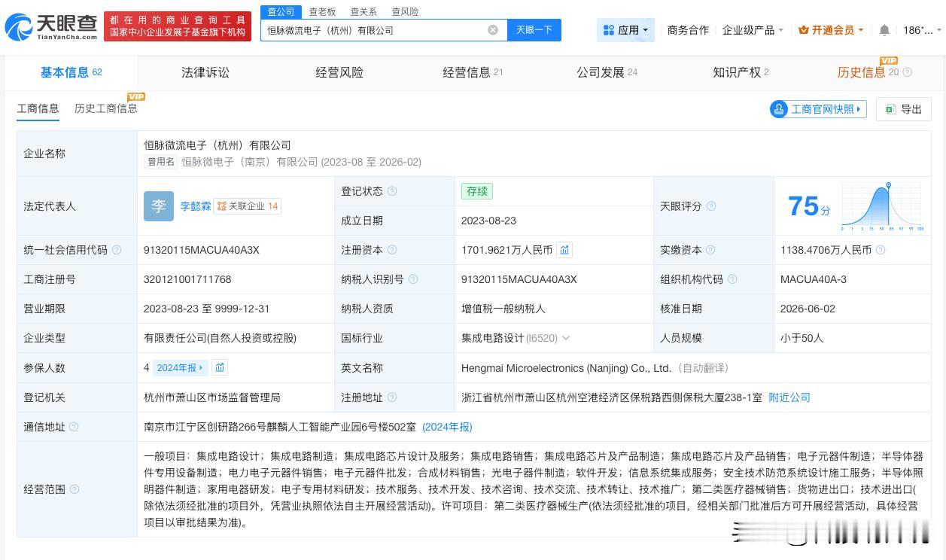Expand the 集成电路设计 industry chevron

(x=566, y=338)
